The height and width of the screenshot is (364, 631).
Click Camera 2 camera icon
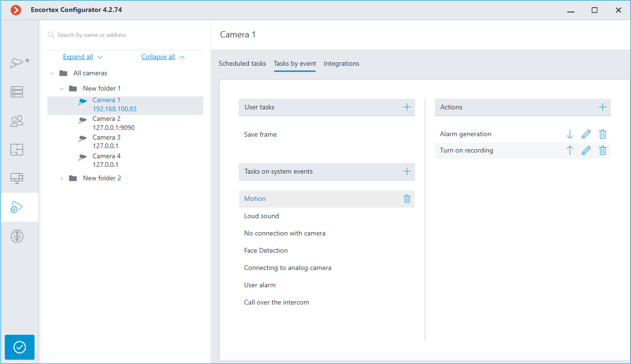coord(83,120)
